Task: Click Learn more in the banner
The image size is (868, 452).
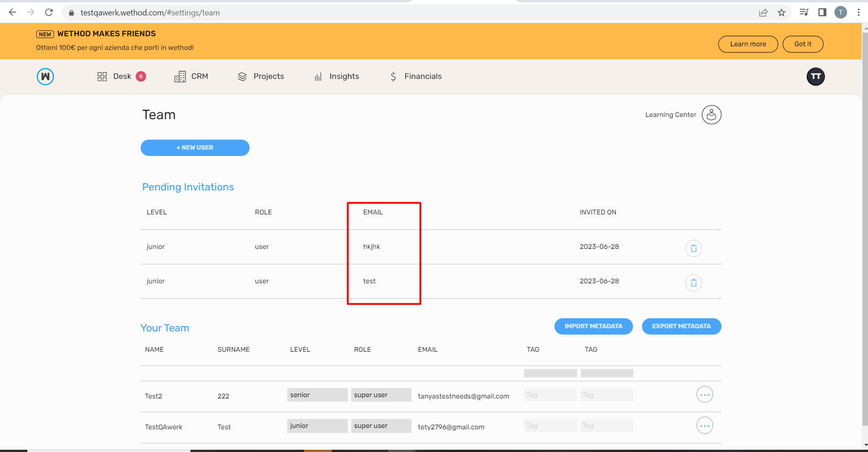Action: [x=748, y=44]
